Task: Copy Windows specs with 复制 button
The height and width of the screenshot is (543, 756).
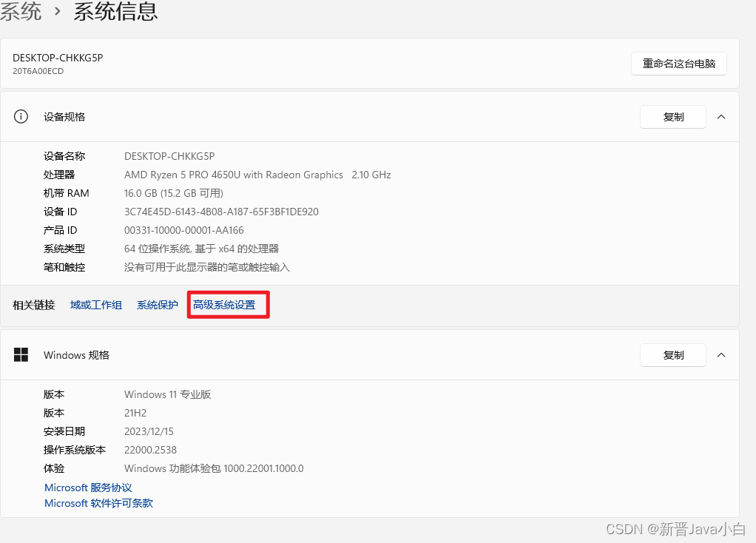Action: coord(672,355)
